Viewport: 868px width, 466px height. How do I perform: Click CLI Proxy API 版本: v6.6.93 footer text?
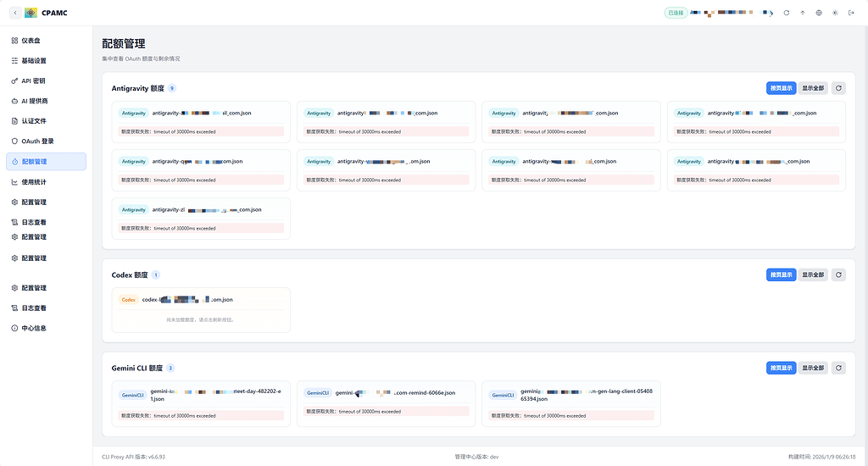133,457
